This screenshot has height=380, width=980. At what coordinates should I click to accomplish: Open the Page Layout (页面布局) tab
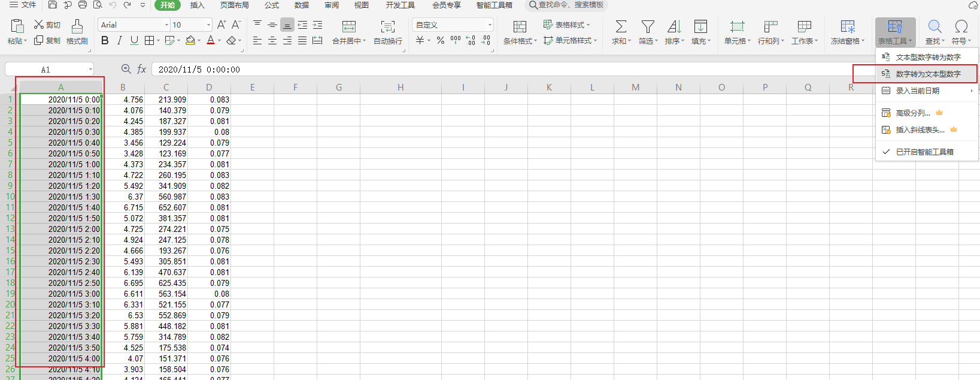[234, 5]
